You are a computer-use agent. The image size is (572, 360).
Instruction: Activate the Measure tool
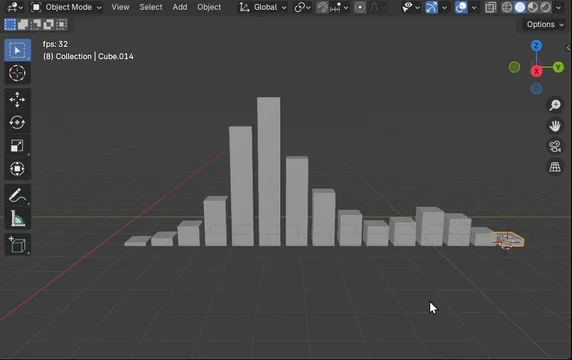pos(17,218)
